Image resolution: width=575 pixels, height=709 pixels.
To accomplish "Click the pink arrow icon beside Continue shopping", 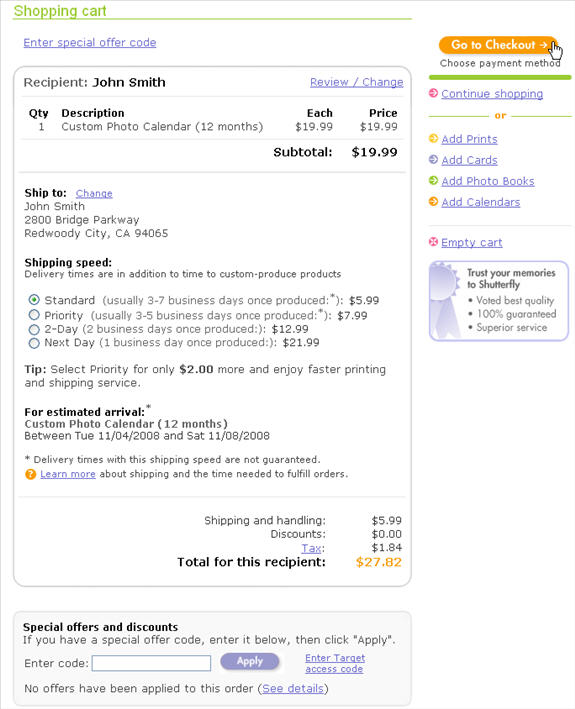I will coord(433,93).
